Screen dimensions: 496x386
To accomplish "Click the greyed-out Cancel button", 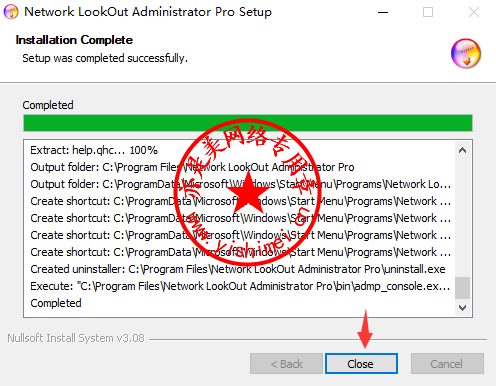I will (x=447, y=364).
